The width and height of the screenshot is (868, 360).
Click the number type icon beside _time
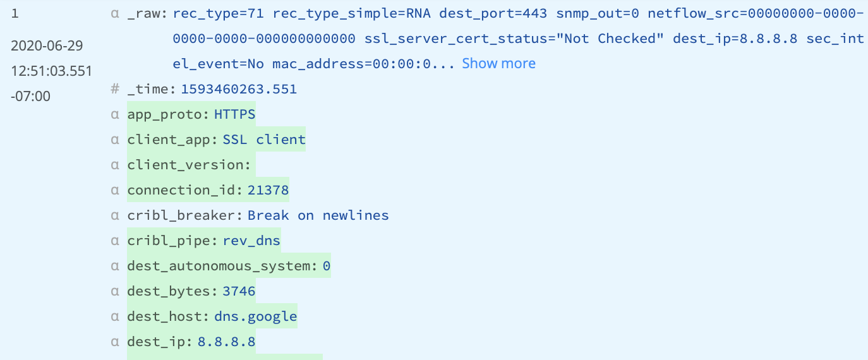pos(115,89)
